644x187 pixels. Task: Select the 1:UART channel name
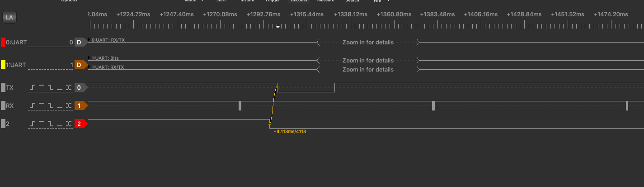click(x=17, y=65)
